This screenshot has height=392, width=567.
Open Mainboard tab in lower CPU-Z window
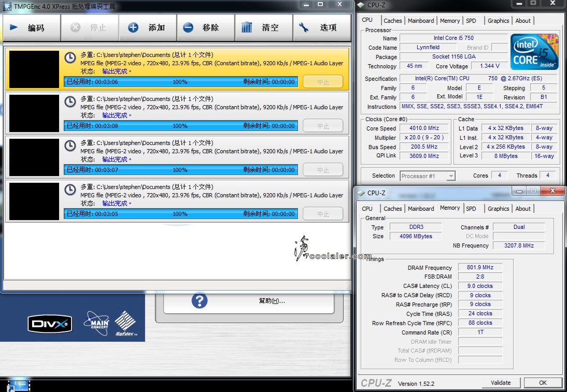click(x=421, y=209)
